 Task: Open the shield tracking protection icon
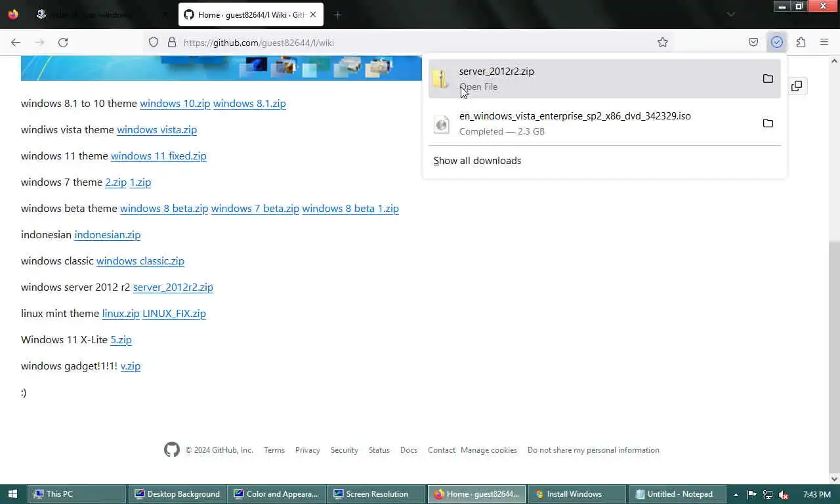154,42
